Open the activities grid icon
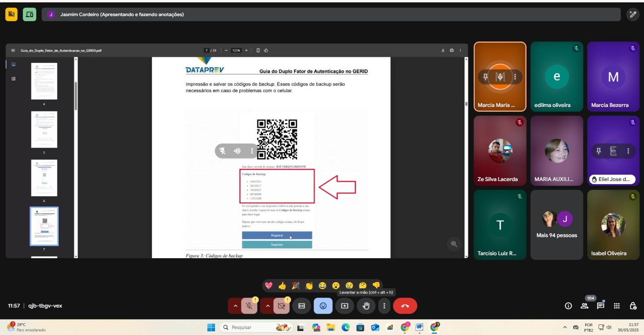Screen dimensions: 644x335 pyautogui.click(x=617, y=306)
